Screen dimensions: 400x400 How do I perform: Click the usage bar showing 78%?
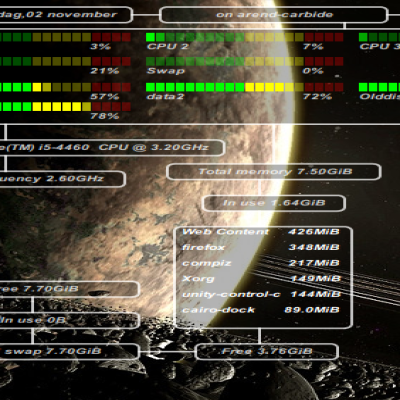click(65, 107)
